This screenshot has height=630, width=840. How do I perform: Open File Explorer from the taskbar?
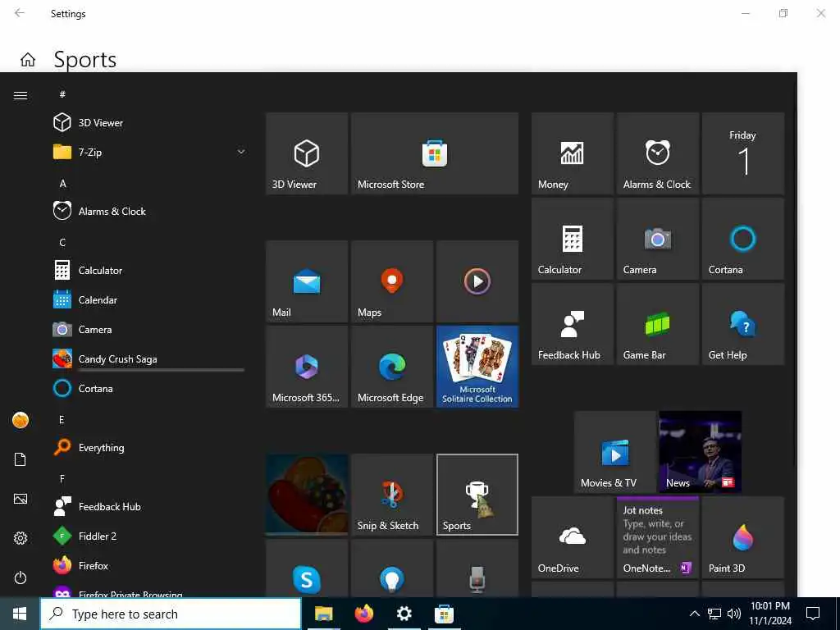(323, 614)
